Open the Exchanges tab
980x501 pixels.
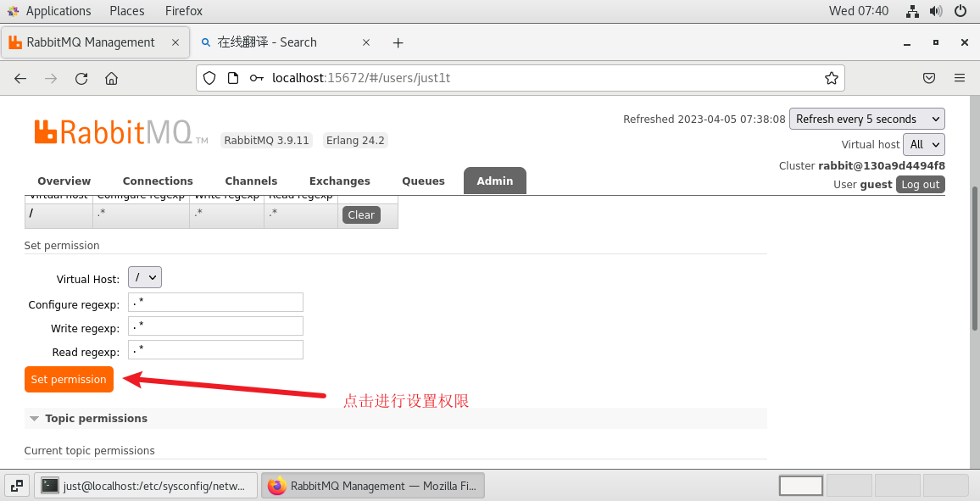tap(339, 181)
